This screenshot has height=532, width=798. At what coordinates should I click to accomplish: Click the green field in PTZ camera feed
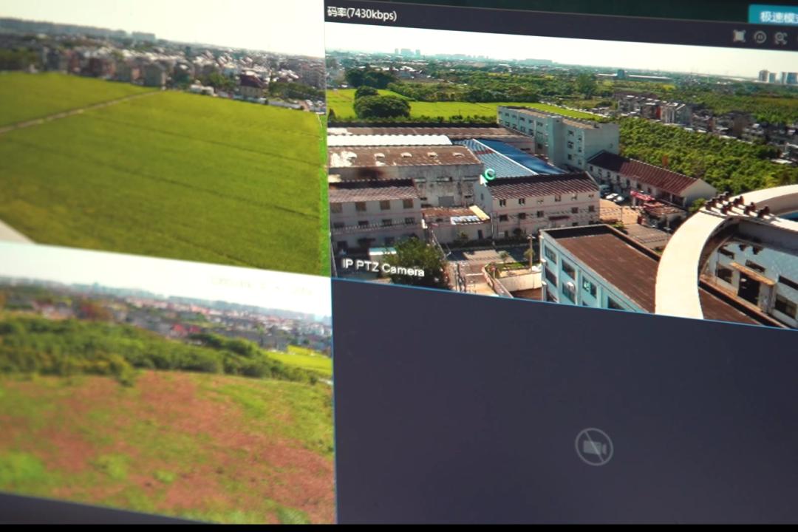(x=451, y=109)
